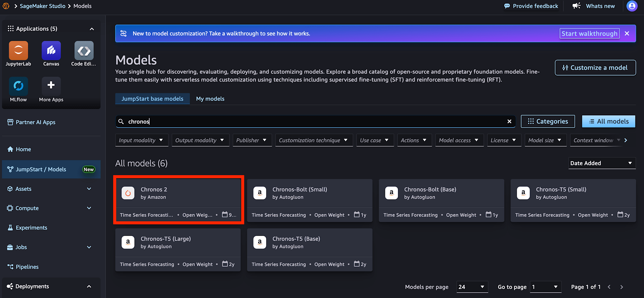Click the Start walkthrough button
The width and height of the screenshot is (644, 298).
pos(589,34)
